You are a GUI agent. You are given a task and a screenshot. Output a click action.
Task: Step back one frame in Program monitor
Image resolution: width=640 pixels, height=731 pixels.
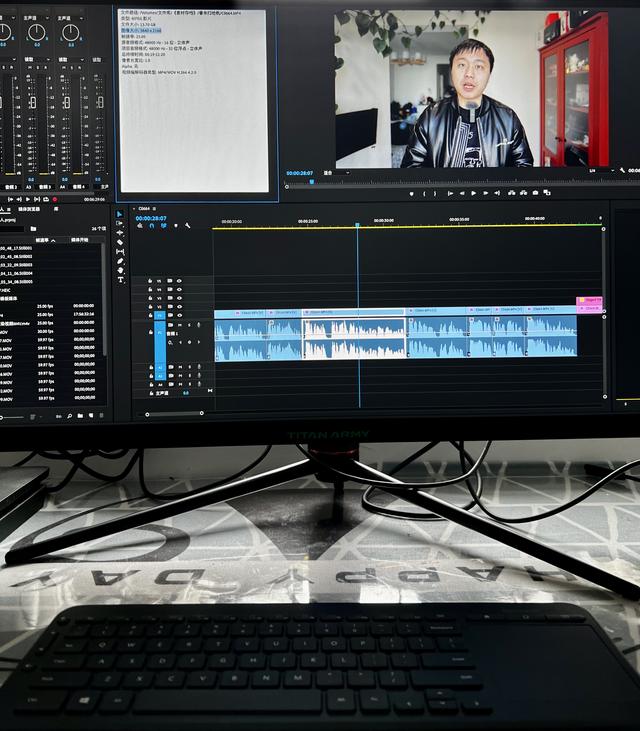(x=462, y=193)
